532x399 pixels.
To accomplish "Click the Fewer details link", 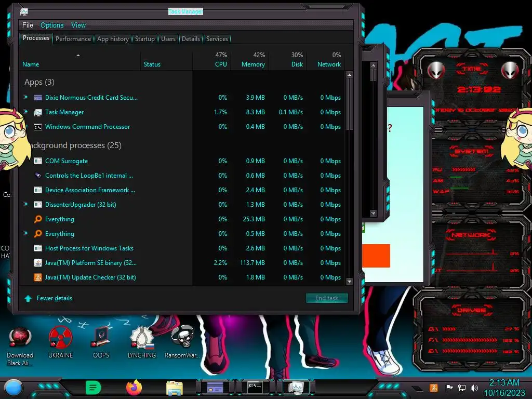I will click(x=55, y=298).
